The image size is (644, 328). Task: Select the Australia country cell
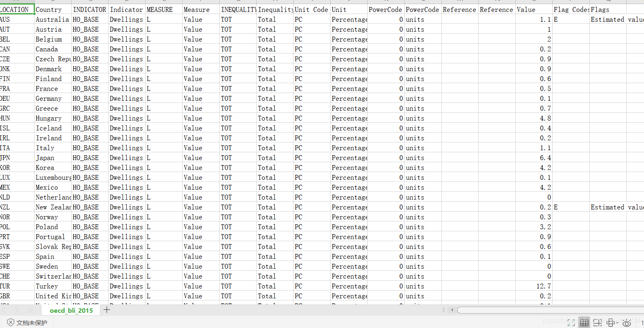(x=53, y=19)
